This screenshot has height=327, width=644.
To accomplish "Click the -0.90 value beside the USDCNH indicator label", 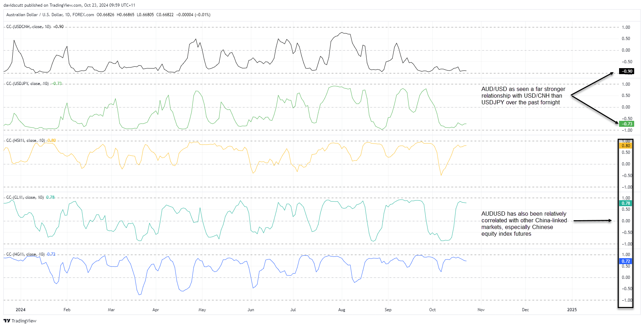I will click(59, 27).
